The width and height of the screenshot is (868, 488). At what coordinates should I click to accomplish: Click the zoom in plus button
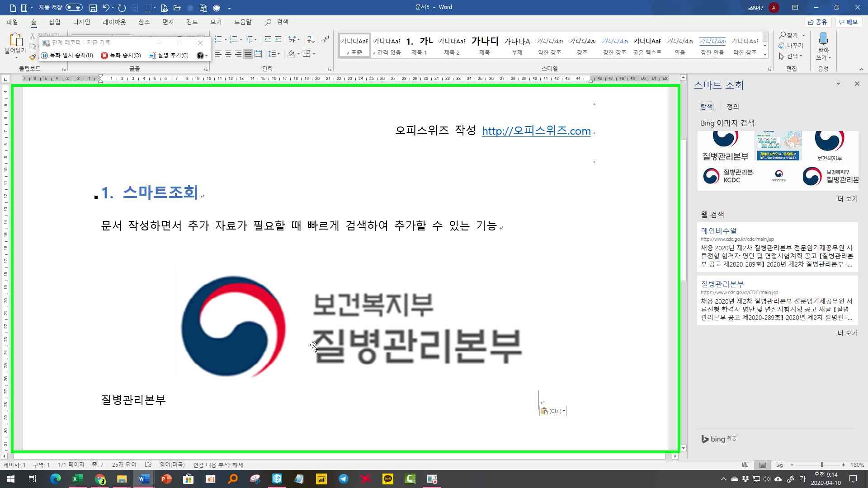[x=844, y=465]
